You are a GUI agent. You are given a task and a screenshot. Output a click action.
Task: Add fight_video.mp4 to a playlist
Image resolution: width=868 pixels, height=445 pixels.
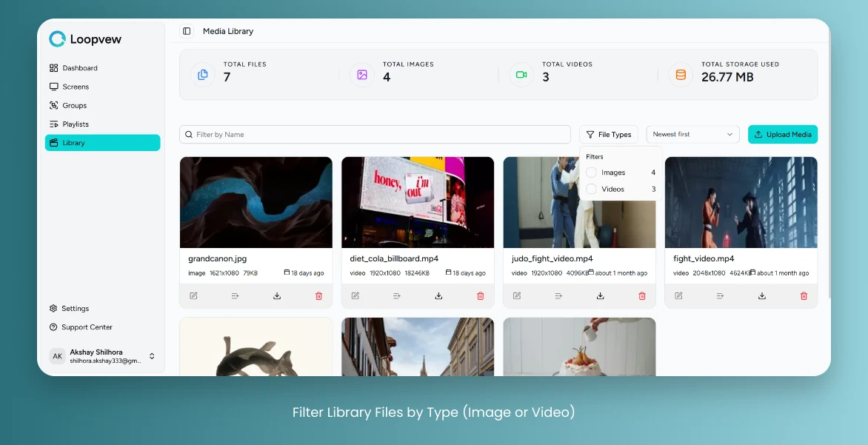[x=720, y=295]
